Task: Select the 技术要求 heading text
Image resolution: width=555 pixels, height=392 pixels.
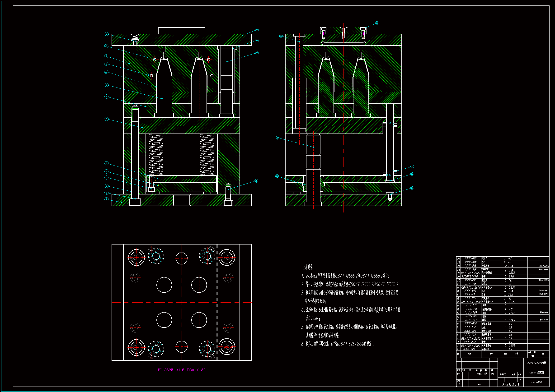Action: click(307, 267)
